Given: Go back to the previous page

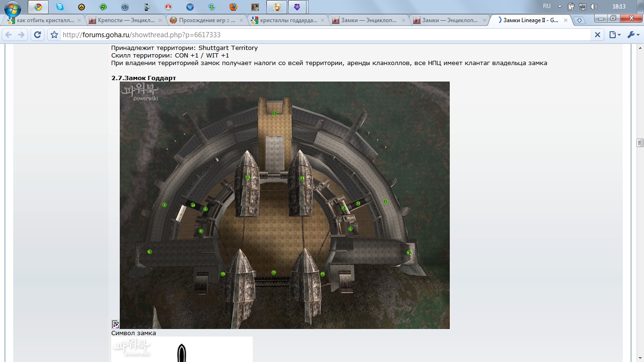Looking at the screenshot, I should pos(9,35).
